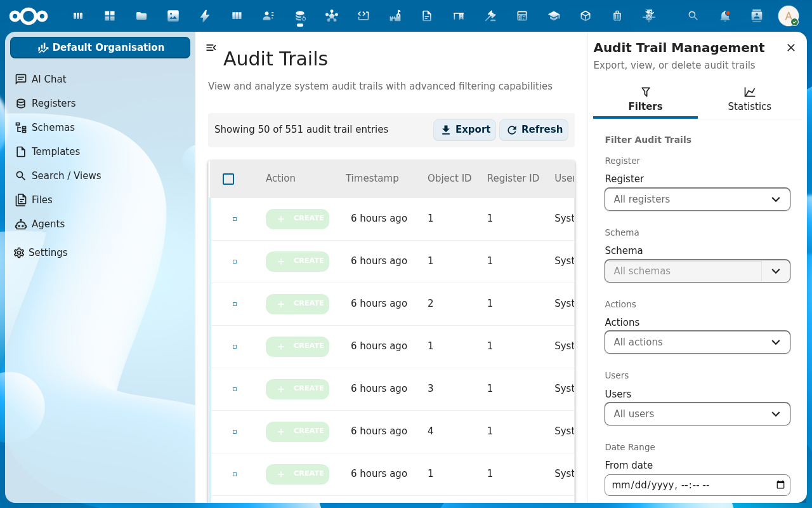
Task: Expand the Register 'All registers' dropdown
Action: [697, 199]
